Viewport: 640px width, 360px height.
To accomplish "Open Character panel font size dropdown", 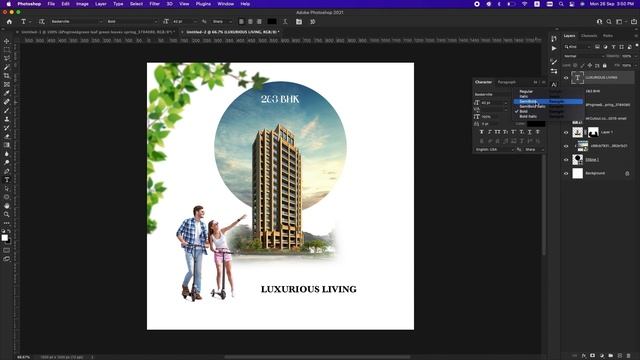I will [x=506, y=103].
